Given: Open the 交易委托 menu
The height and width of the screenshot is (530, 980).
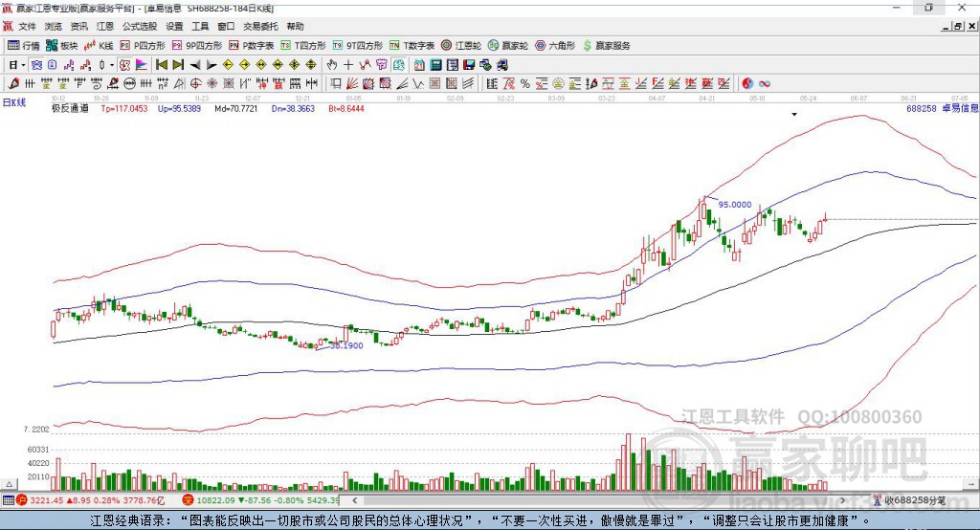Looking at the screenshot, I should (260, 26).
